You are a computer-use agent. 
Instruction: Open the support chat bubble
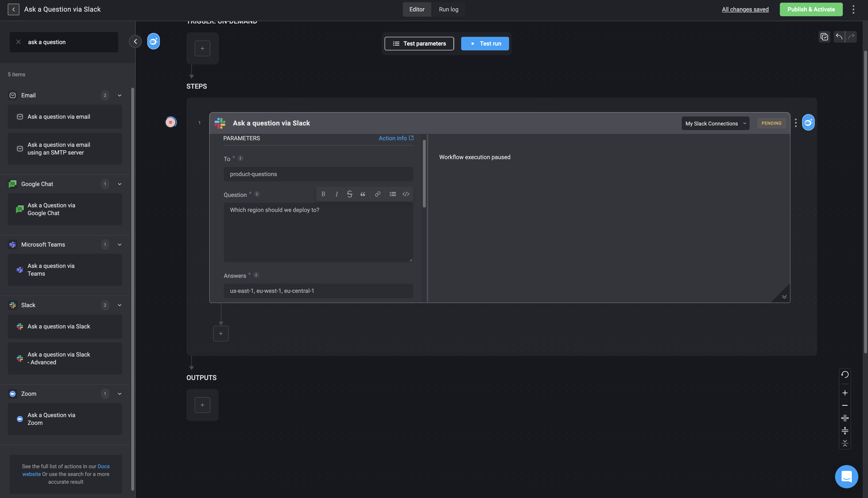(846, 476)
